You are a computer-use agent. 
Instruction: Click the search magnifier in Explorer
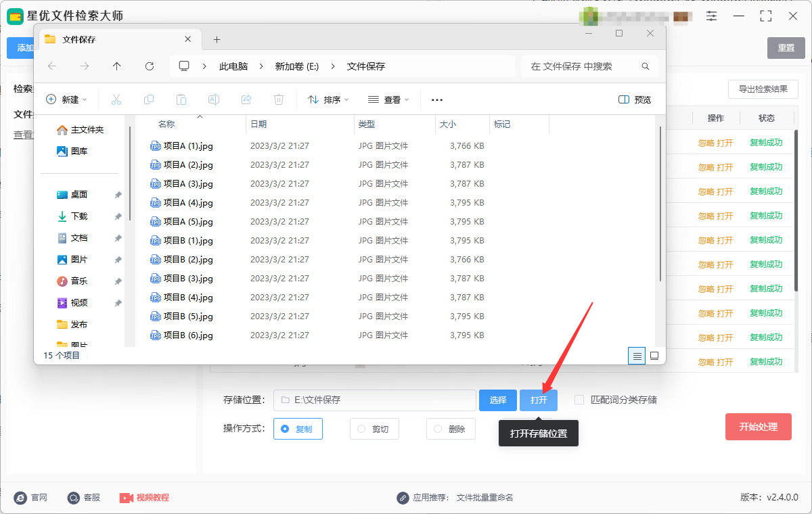(646, 66)
